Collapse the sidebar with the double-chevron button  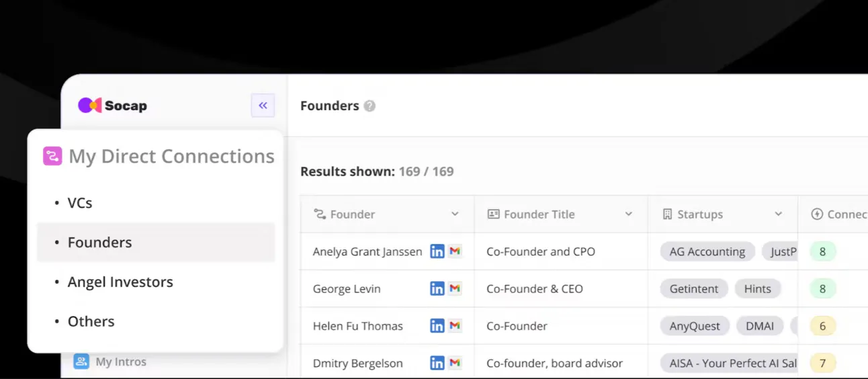(263, 106)
